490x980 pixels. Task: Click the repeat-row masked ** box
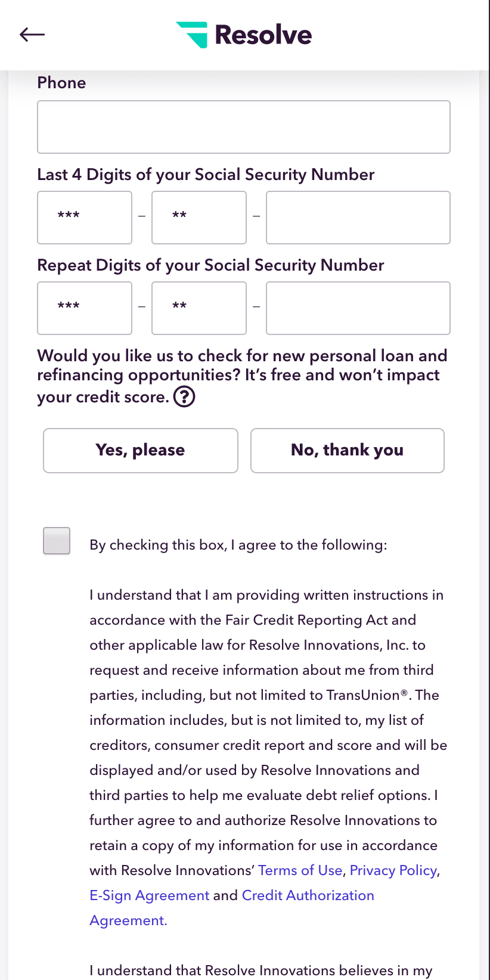[x=199, y=308]
